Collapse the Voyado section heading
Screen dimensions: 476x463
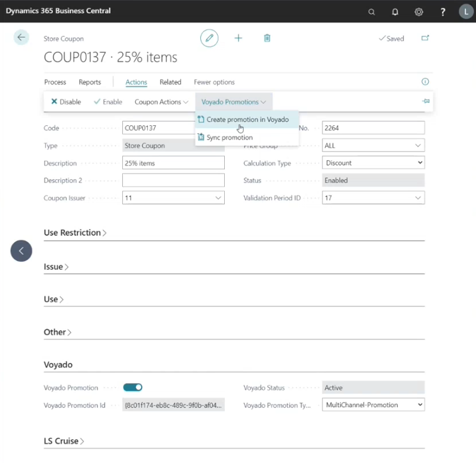pyautogui.click(x=58, y=364)
